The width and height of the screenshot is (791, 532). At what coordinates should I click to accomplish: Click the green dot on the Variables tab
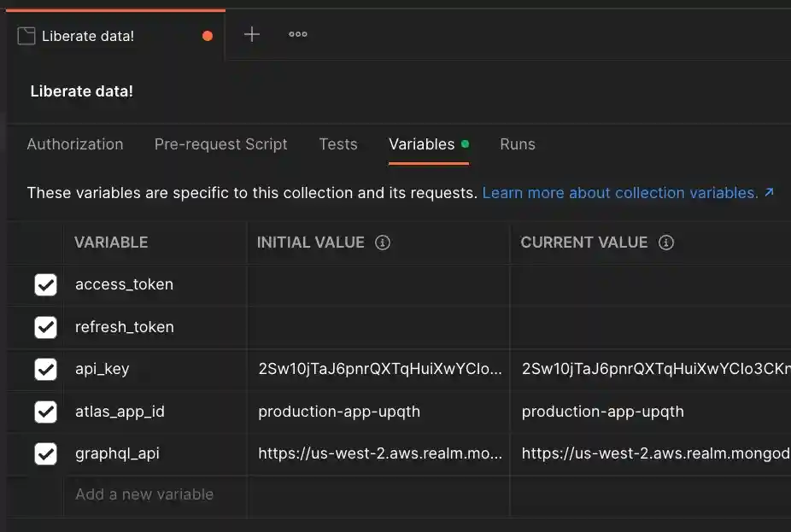(465, 143)
